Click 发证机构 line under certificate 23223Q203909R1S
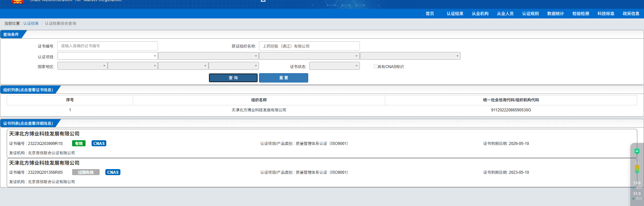The height and width of the screenshot is (206, 644). (42, 153)
